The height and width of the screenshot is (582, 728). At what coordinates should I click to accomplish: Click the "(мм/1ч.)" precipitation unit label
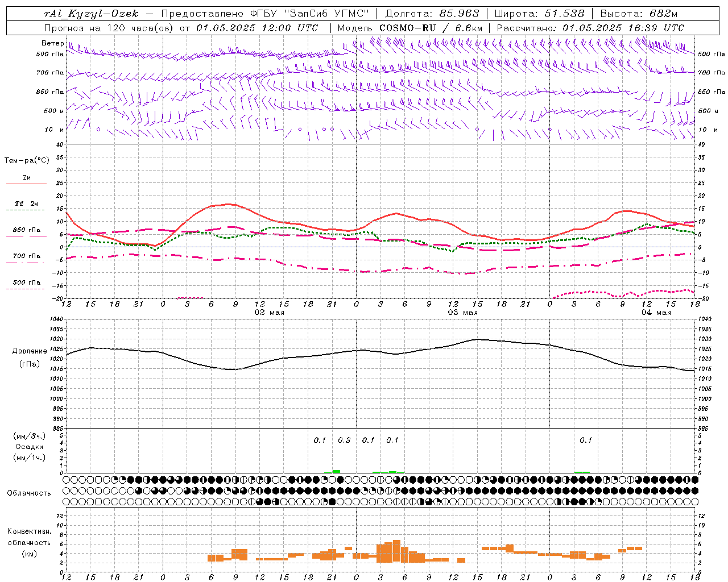[x=30, y=458]
